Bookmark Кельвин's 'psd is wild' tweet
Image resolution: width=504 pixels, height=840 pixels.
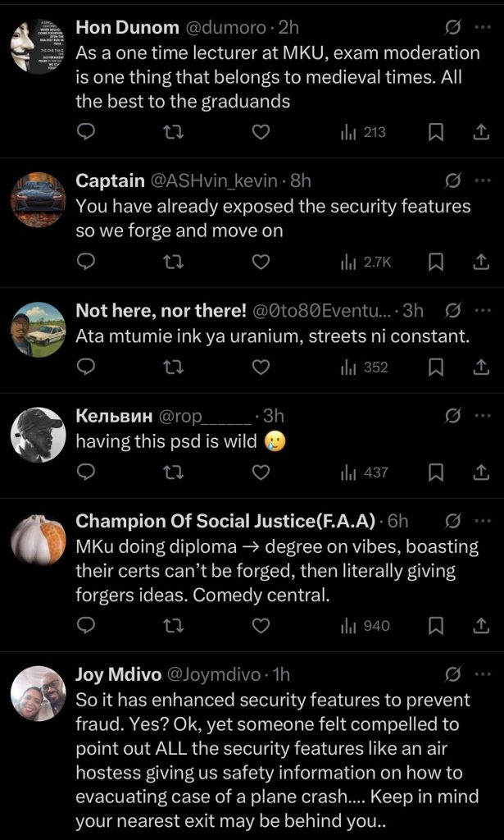coord(436,472)
